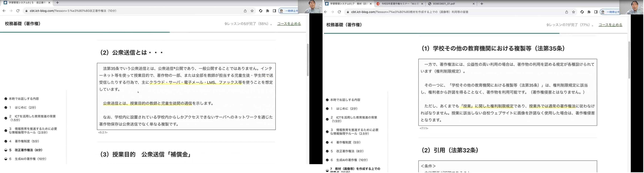
Task: Reload the page in the left browser window
Action: (18, 11)
